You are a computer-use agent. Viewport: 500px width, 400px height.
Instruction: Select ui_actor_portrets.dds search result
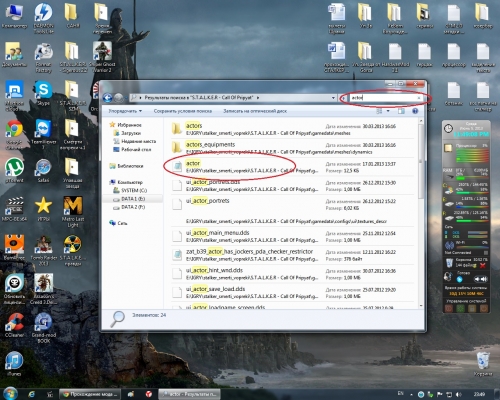coord(293,185)
